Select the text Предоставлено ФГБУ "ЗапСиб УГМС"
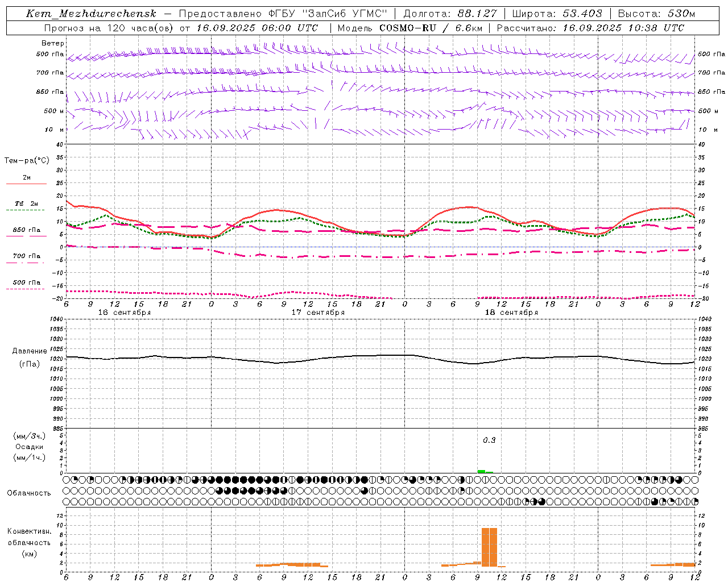The image size is (728, 582). click(x=283, y=14)
